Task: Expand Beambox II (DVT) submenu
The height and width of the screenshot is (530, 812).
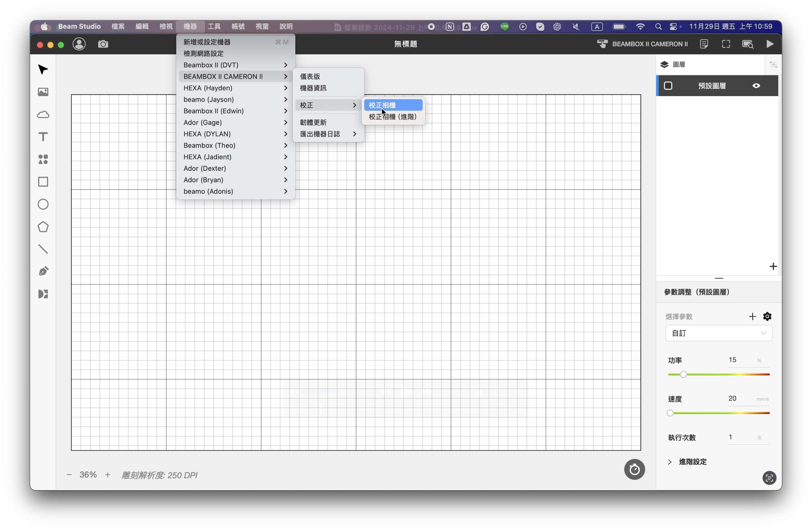Action: click(x=235, y=65)
